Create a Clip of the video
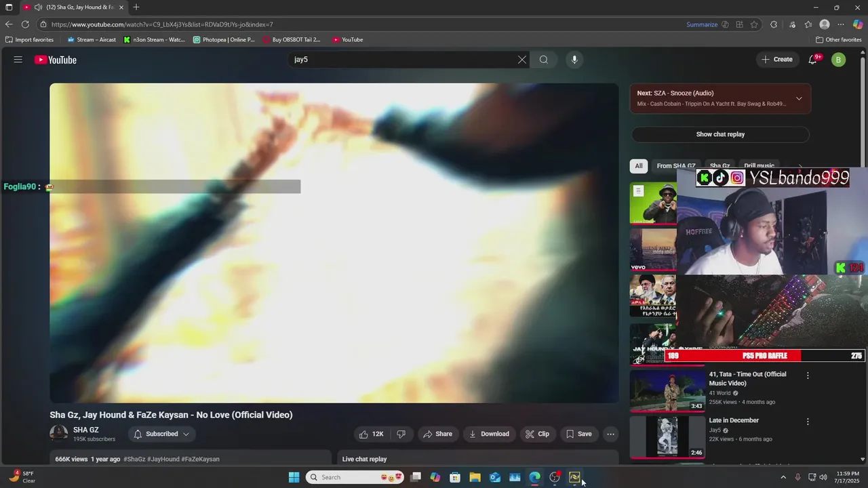Screen dimensions: 868x488 pyautogui.click(x=537, y=434)
